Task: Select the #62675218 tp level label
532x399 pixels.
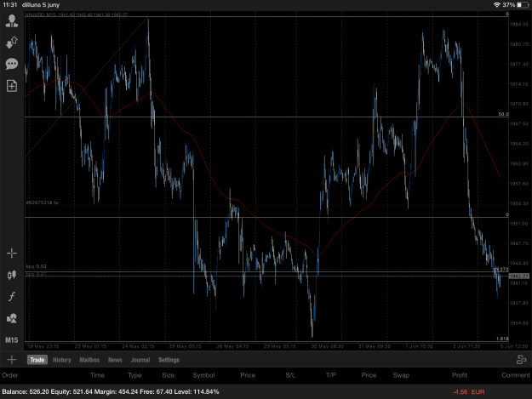Action: (x=42, y=202)
